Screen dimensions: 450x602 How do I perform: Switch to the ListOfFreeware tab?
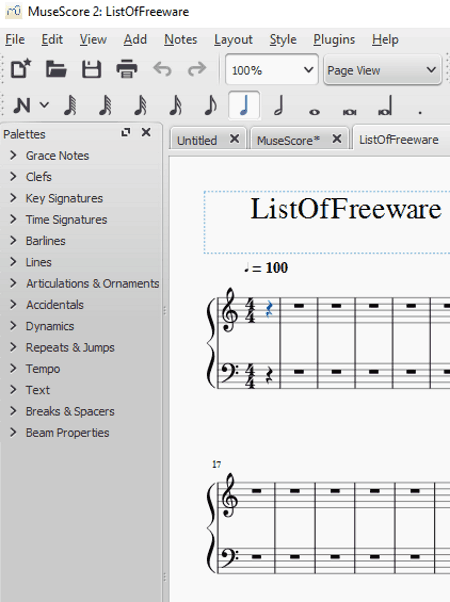pos(399,140)
